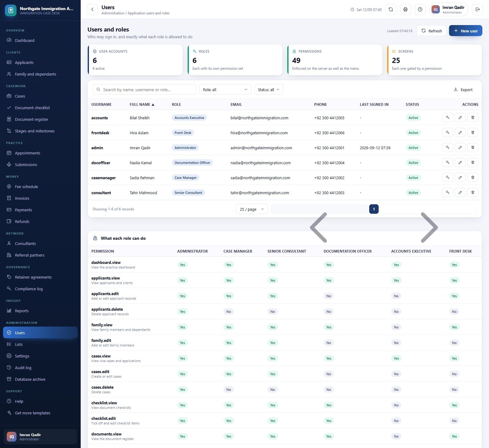The image size is (489, 448).
Task: Open Cases in the sidebar
Action: (40, 96)
